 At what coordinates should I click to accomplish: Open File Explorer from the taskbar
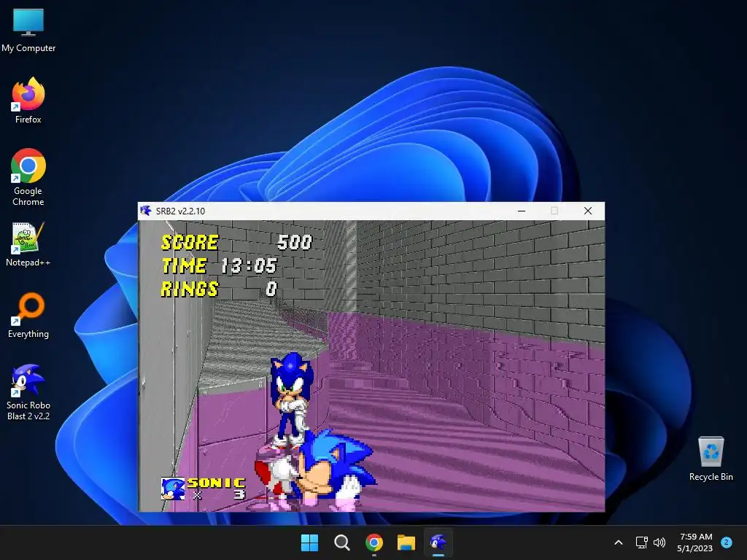(406, 542)
